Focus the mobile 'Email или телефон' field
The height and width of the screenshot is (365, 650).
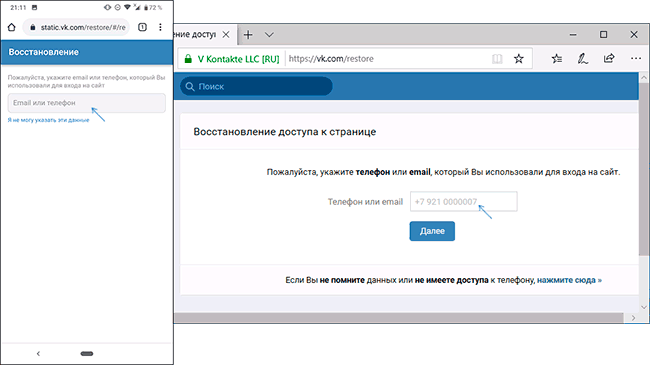(87, 103)
